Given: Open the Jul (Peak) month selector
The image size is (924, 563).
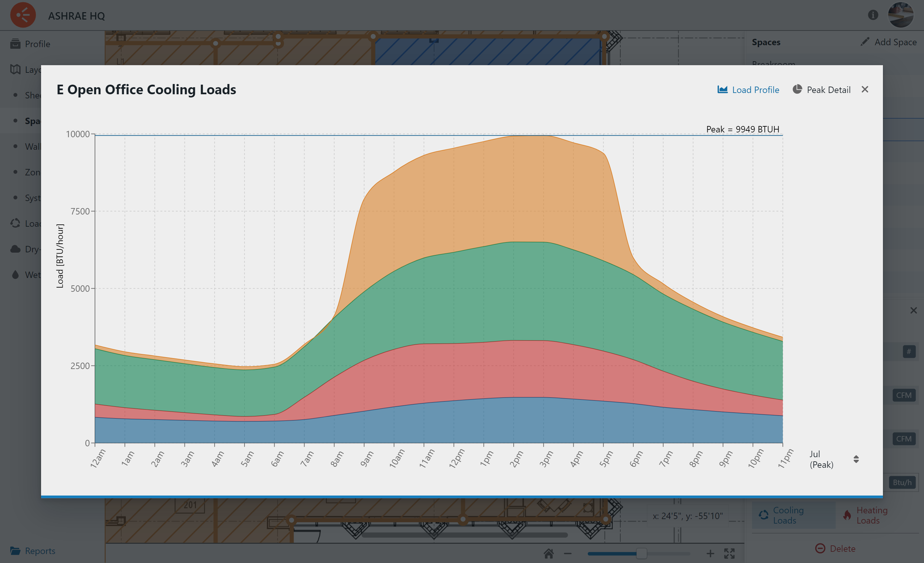Looking at the screenshot, I should tap(821, 459).
